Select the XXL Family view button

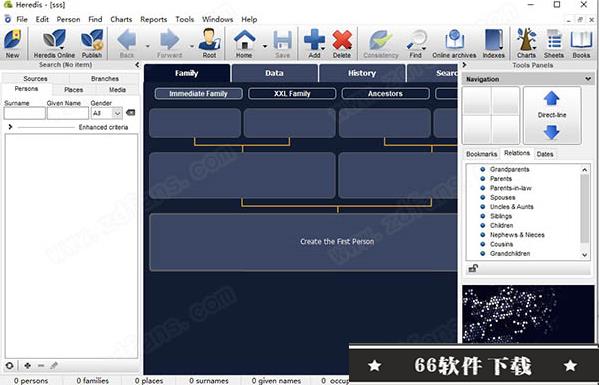(x=292, y=94)
